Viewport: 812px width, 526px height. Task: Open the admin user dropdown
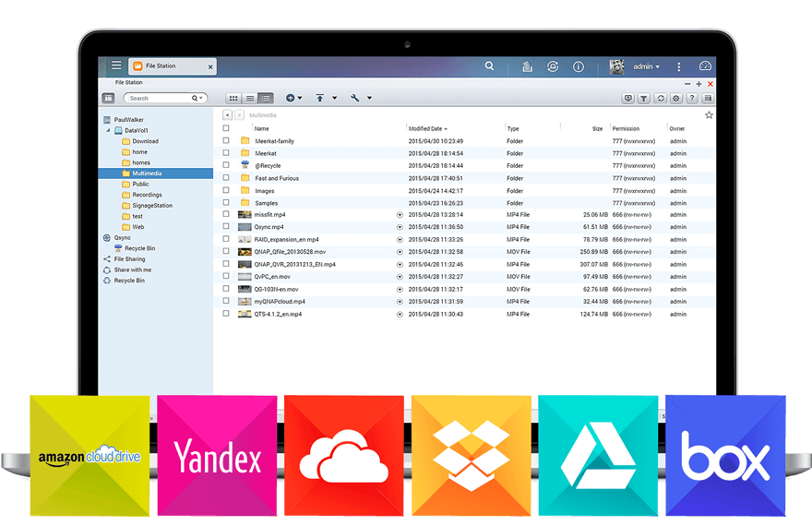pos(646,66)
